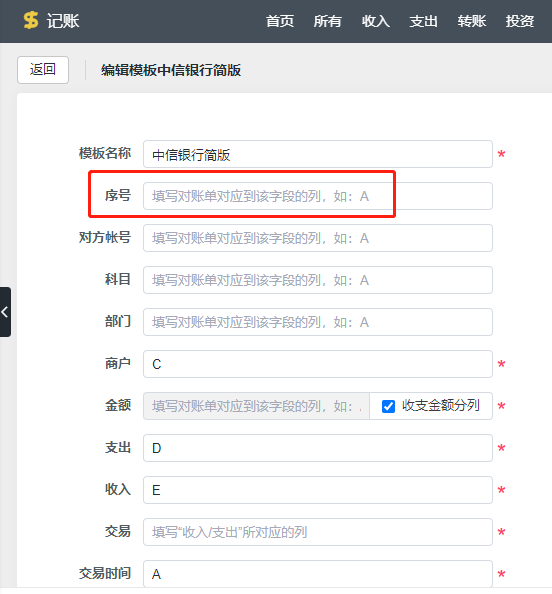
Task: Select the 对方帐号 input field
Action: tap(318, 238)
